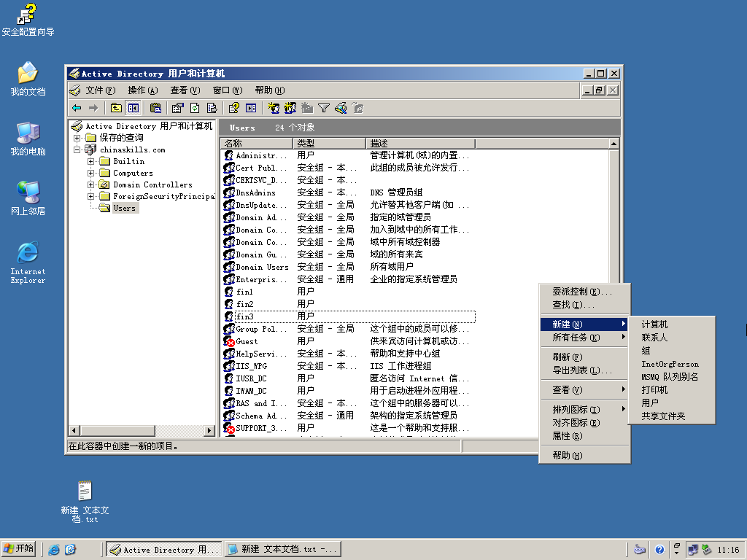
Task: Open the 操作(A) menu
Action: click(143, 90)
